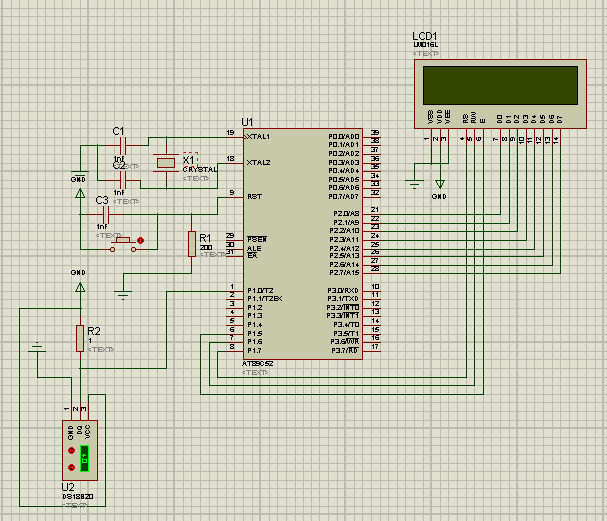Select the ground symbol under LCD pin 1
The height and width of the screenshot is (521, 607).
414,184
